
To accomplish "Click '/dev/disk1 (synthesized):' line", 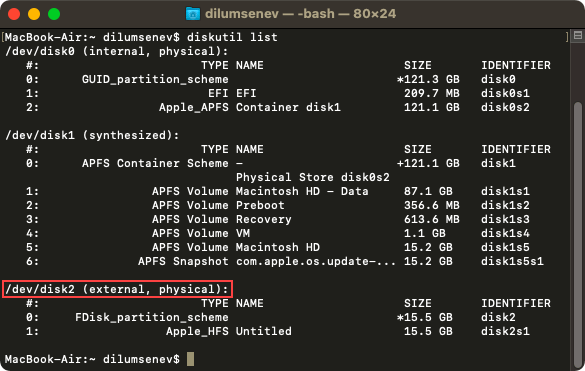I will click(92, 135).
